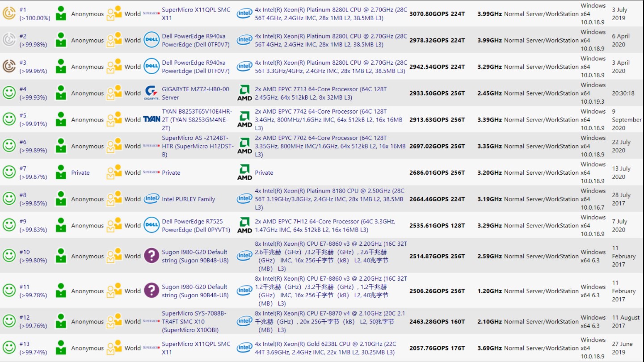Click the 2.45GHz speed value in row #4
The height and width of the screenshot is (362, 644).
(x=489, y=93)
